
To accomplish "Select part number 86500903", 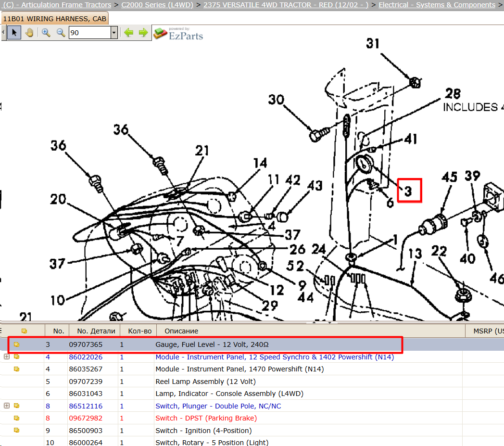I will click(x=86, y=431).
